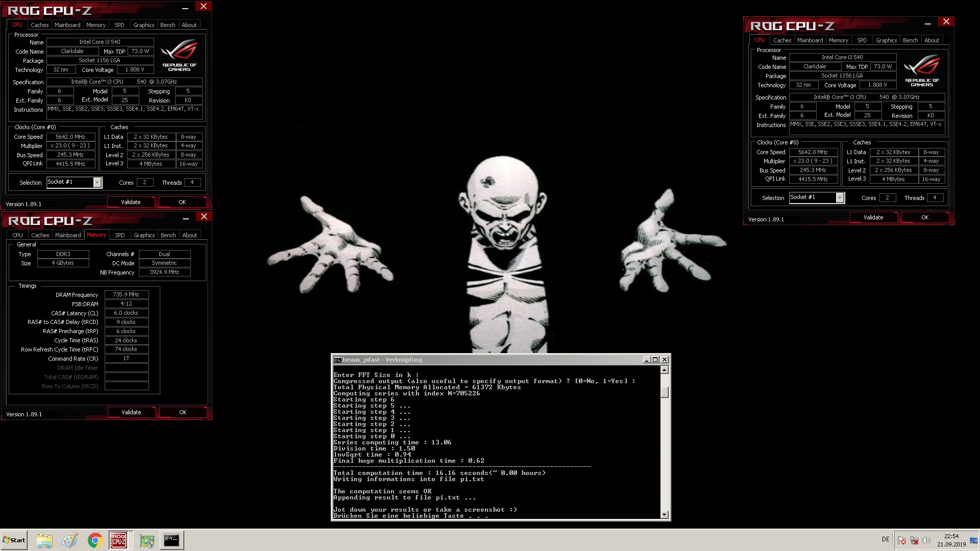Click the console scrollbar down arrow

[664, 515]
